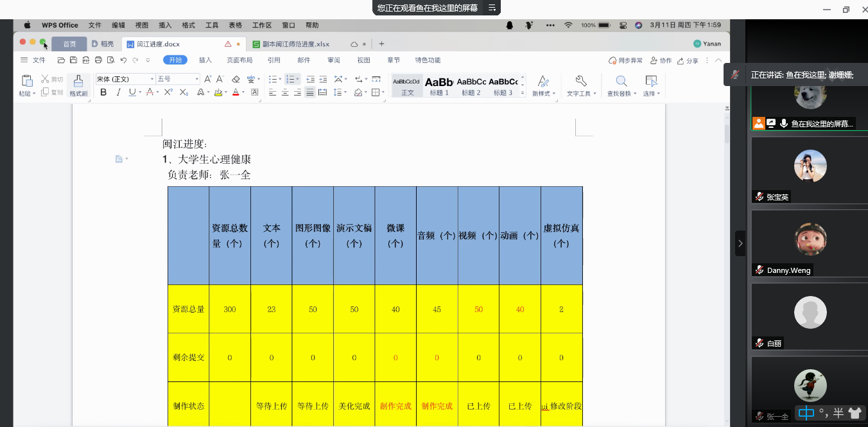
Task: Click the 协作 collaborate button
Action: point(661,60)
